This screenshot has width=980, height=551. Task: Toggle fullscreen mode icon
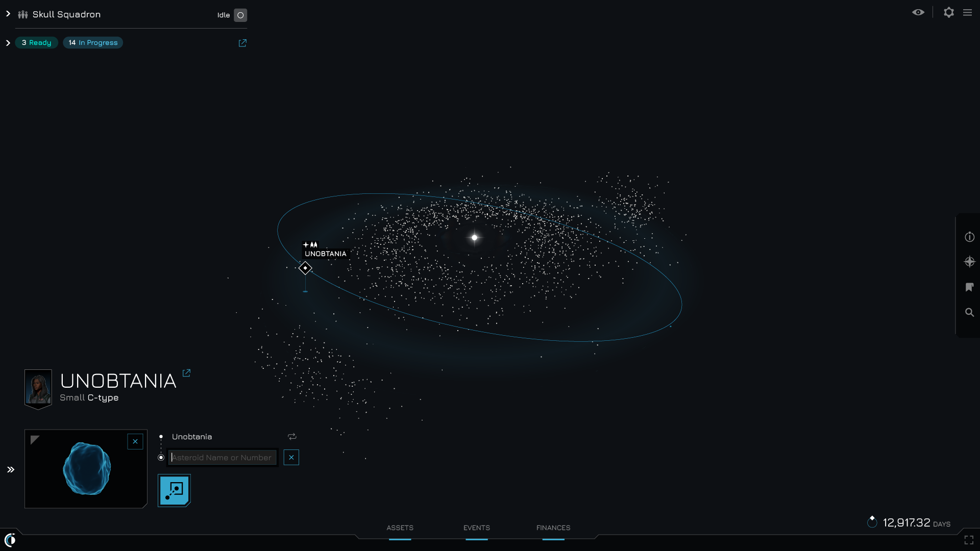coord(969,540)
